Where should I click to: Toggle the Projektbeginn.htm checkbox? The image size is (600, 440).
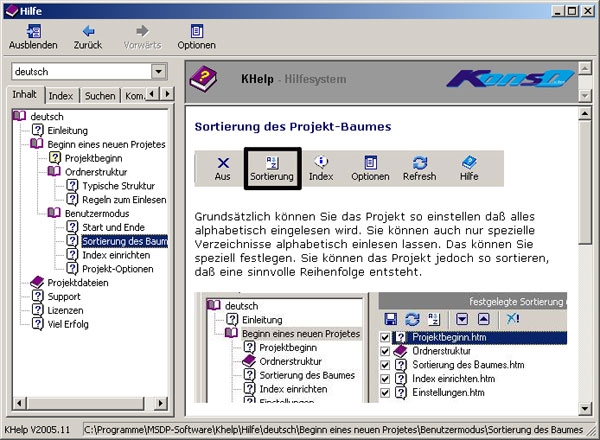(x=386, y=338)
